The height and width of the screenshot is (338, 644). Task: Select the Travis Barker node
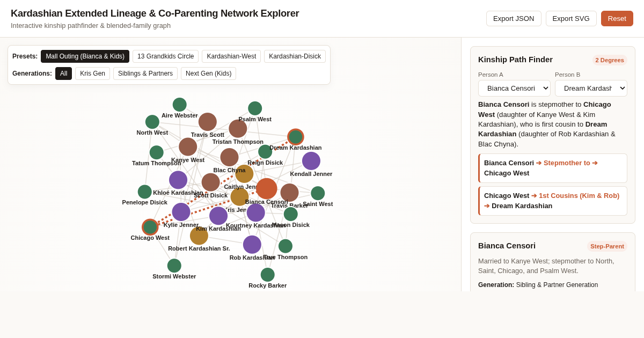coord(289,193)
